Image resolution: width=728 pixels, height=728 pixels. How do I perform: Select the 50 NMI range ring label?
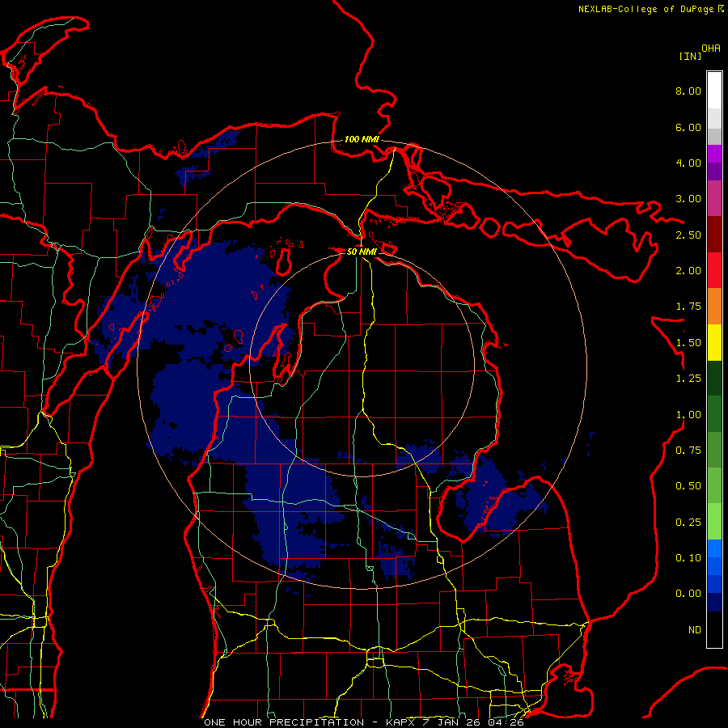pyautogui.click(x=362, y=252)
